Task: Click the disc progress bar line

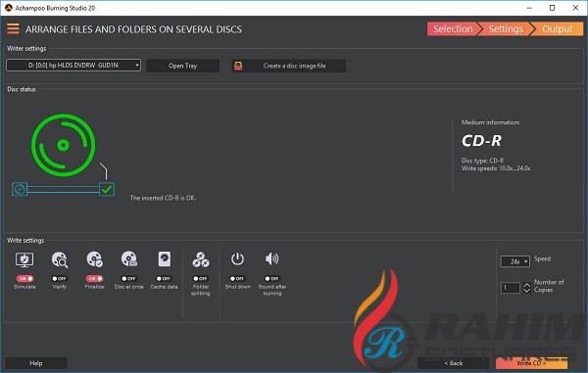Action: [63, 190]
